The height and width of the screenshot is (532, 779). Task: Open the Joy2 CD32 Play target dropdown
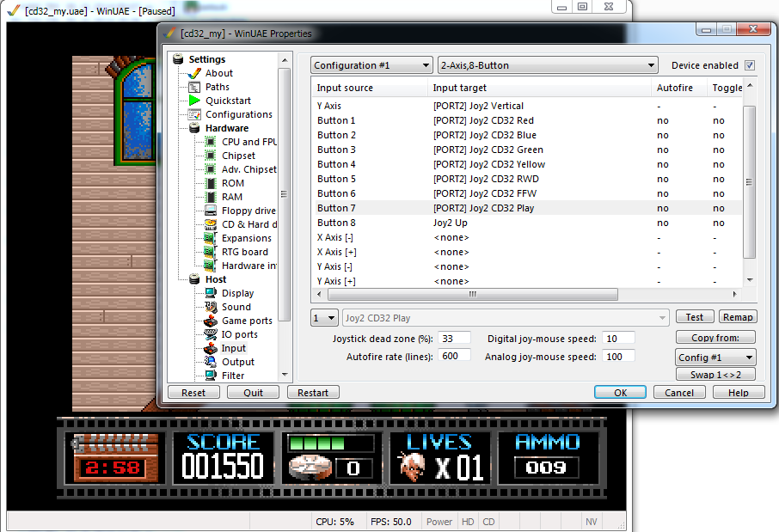tap(506, 318)
